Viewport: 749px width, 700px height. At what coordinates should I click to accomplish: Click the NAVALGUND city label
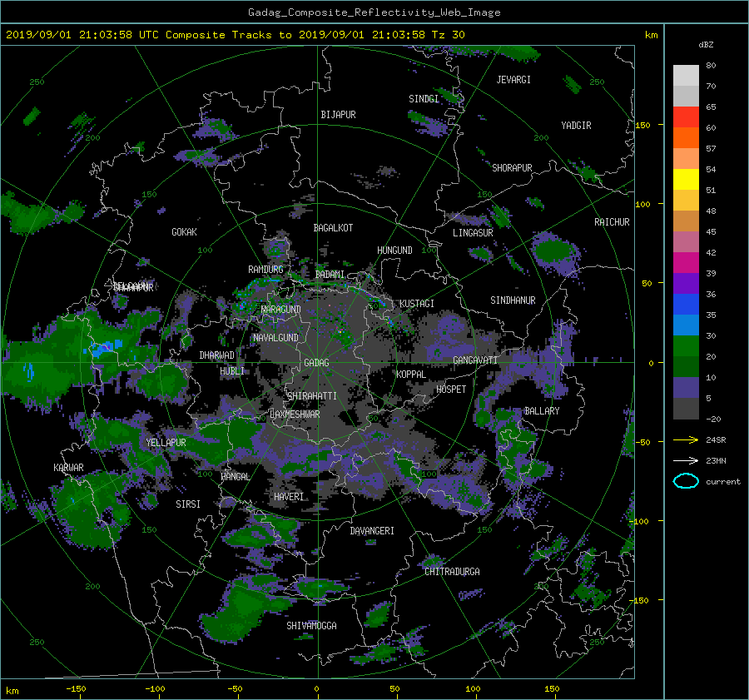275,338
